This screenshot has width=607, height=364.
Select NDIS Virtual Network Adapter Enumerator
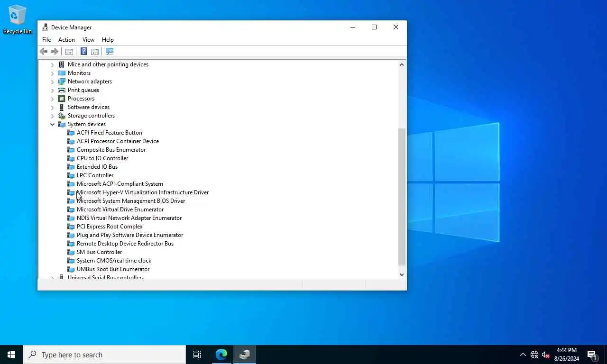coord(129,218)
